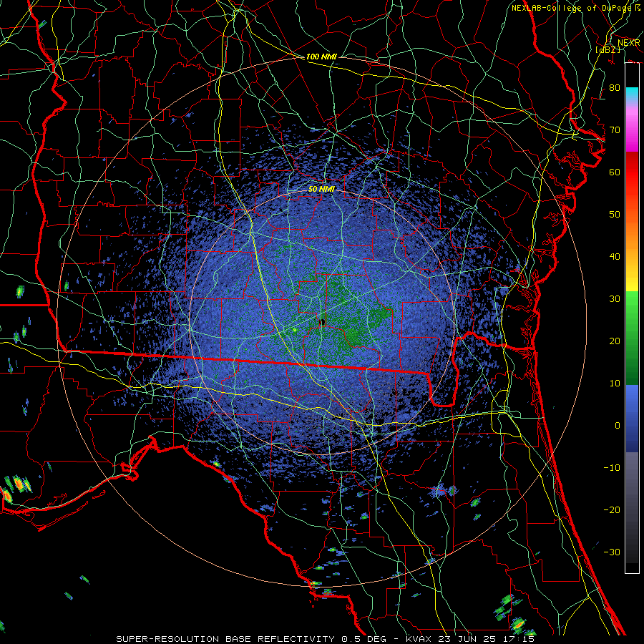Click the NEXR label above dBZ
The width and height of the screenshot is (644, 644).
(x=628, y=43)
